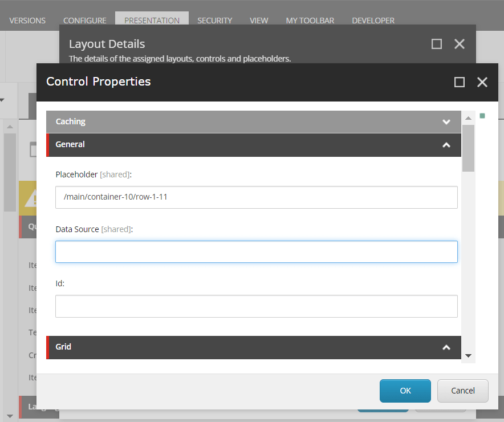Close the Control Properties dialog
Image resolution: width=504 pixels, height=422 pixels.
[x=482, y=82]
